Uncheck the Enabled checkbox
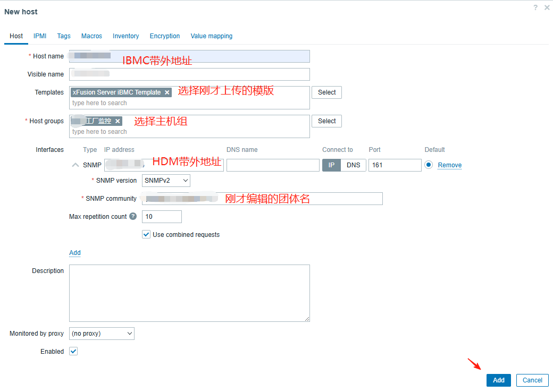 click(x=73, y=351)
